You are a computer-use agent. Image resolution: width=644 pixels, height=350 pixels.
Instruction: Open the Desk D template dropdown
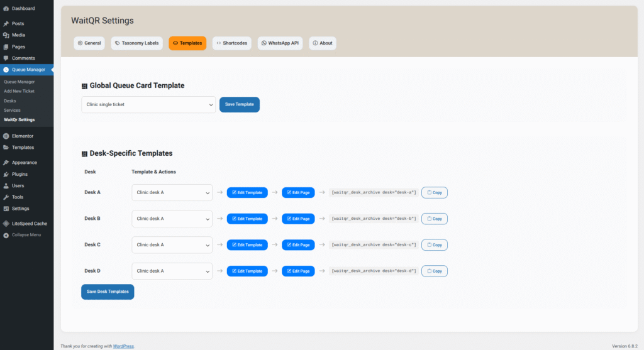coord(172,271)
